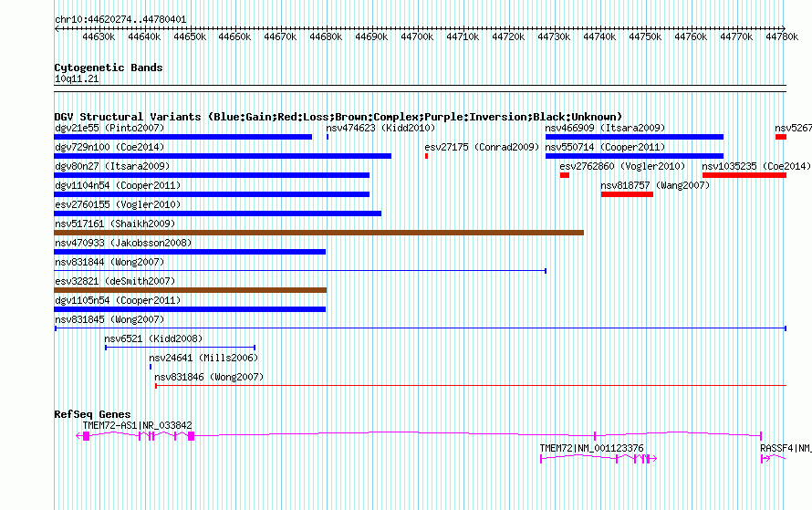Screen dimensions: 812x510
Task: Click the RASSF4 gene label
Action: [x=786, y=448]
